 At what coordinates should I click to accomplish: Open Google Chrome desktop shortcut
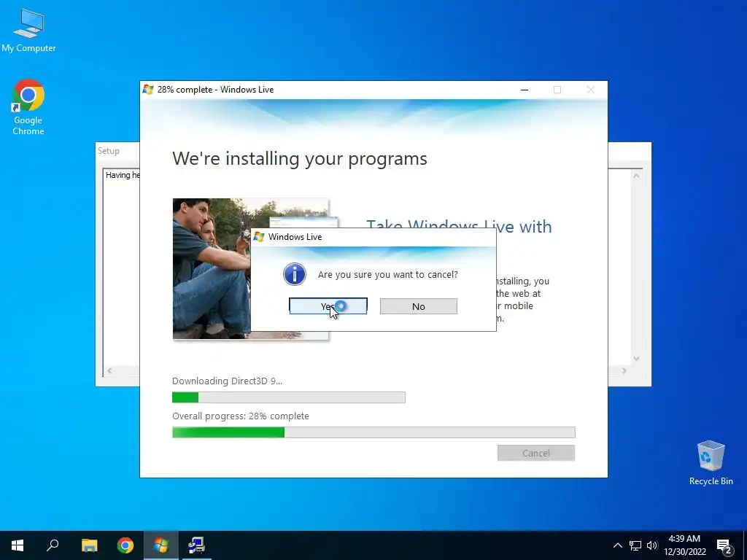click(x=28, y=108)
